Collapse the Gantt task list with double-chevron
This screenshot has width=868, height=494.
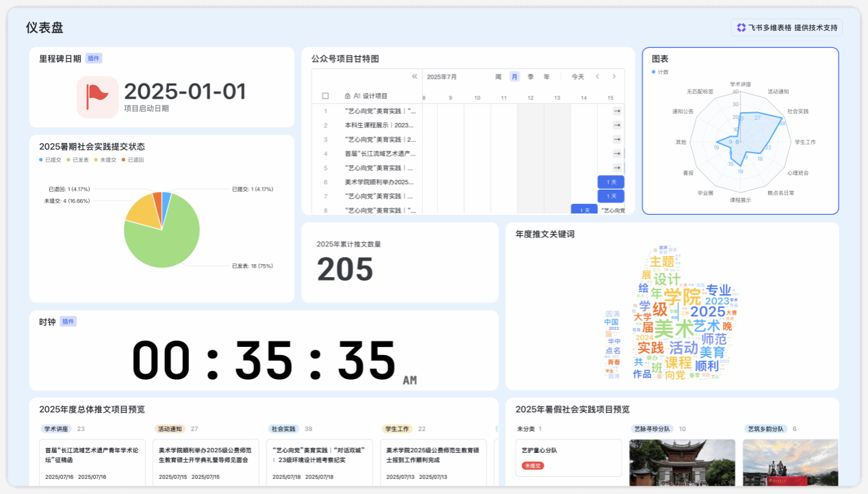(414, 77)
